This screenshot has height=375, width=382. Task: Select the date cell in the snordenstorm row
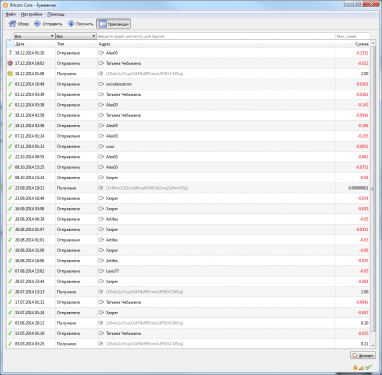[x=35, y=84]
